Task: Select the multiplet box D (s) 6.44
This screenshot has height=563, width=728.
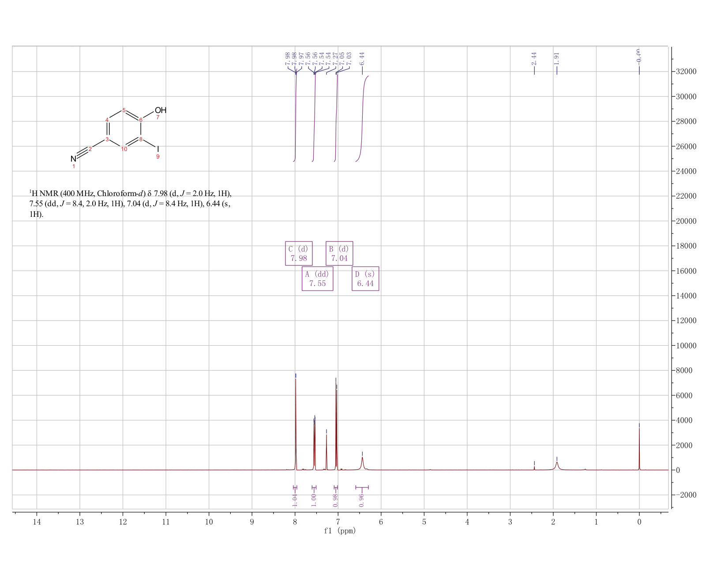Action: click(365, 279)
